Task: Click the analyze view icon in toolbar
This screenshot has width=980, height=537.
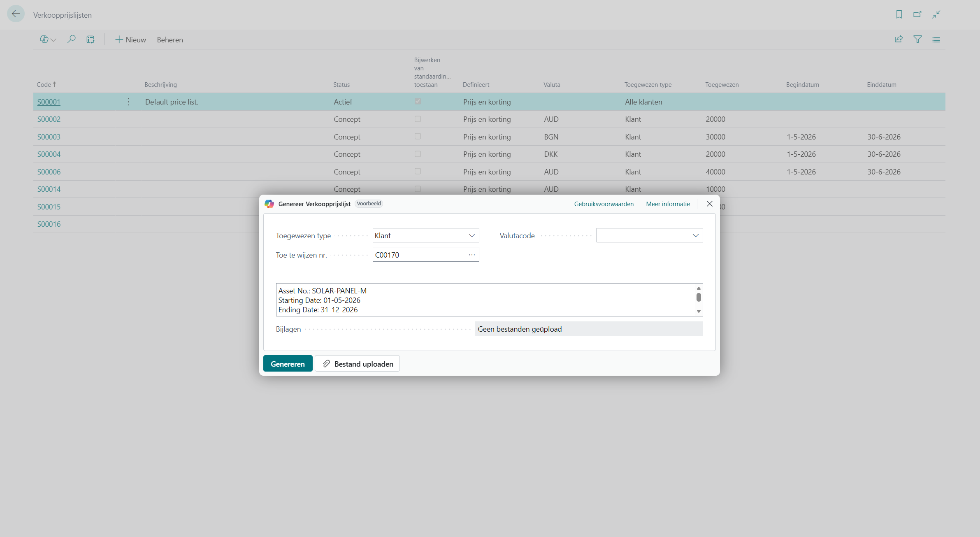Action: (91, 40)
